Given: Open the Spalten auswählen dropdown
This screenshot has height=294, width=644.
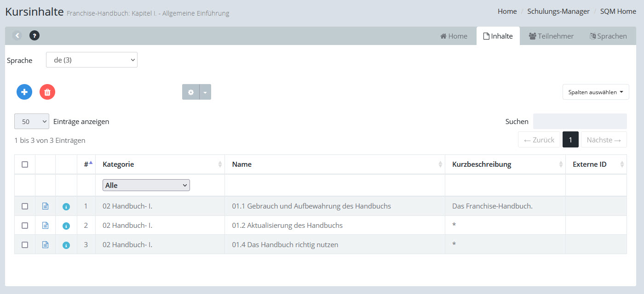Looking at the screenshot, I should tap(596, 92).
